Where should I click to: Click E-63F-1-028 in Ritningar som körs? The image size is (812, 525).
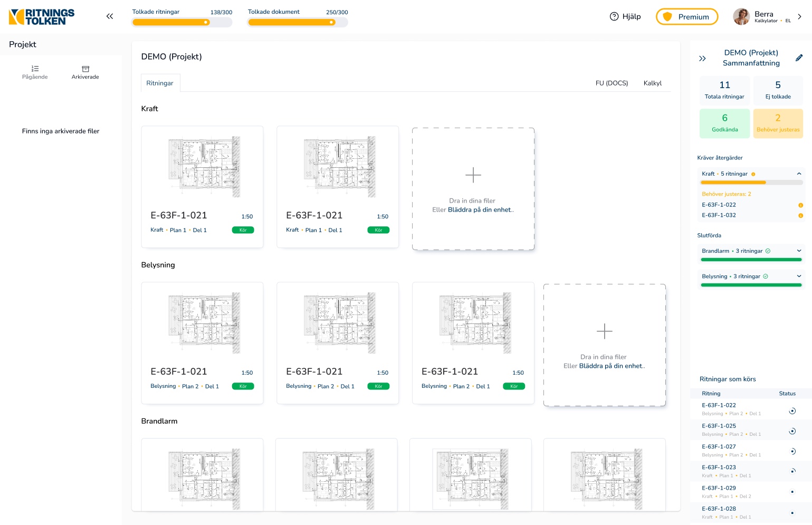(x=719, y=509)
